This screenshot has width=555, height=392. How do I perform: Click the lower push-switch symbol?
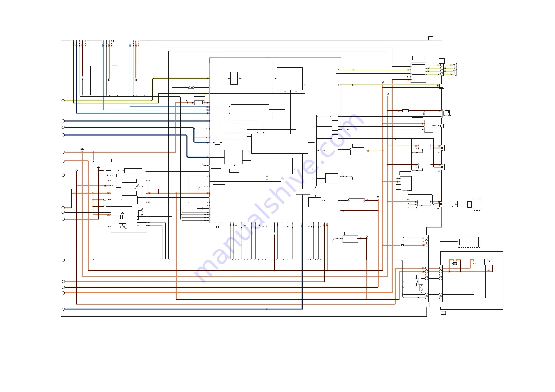421,287
